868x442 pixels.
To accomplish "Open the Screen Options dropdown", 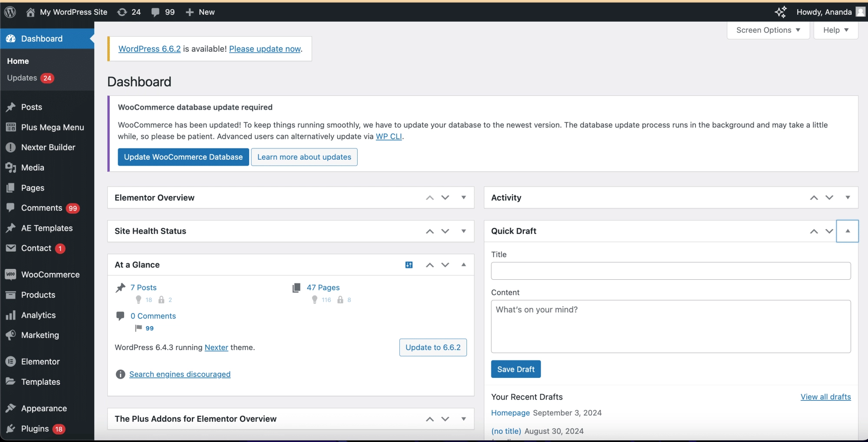I will coord(767,30).
